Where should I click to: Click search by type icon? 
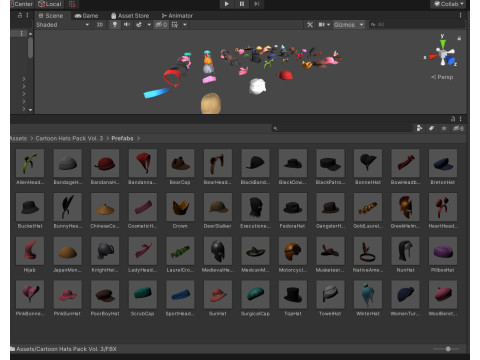point(419,128)
